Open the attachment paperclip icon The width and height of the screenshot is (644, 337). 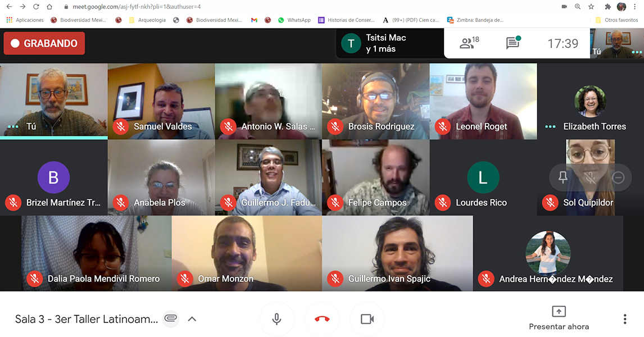click(x=170, y=318)
